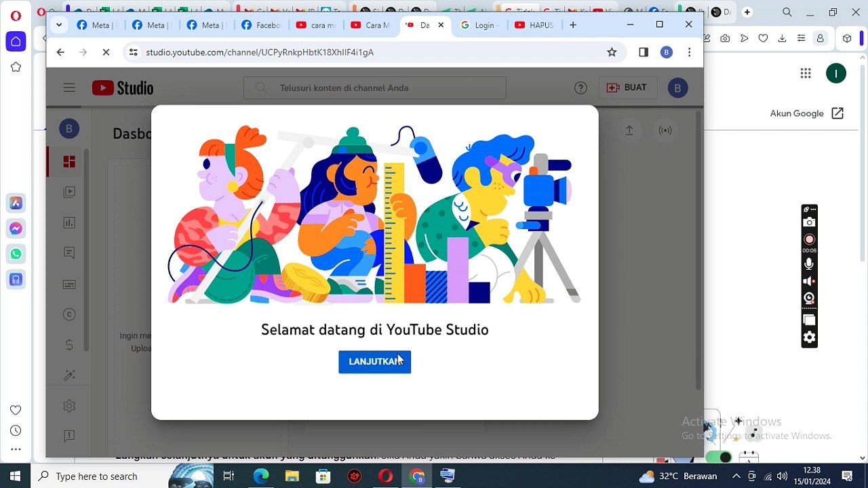The height and width of the screenshot is (488, 868).
Task: Open Opera sidebar bookmarks star
Action: pyautogui.click(x=16, y=67)
